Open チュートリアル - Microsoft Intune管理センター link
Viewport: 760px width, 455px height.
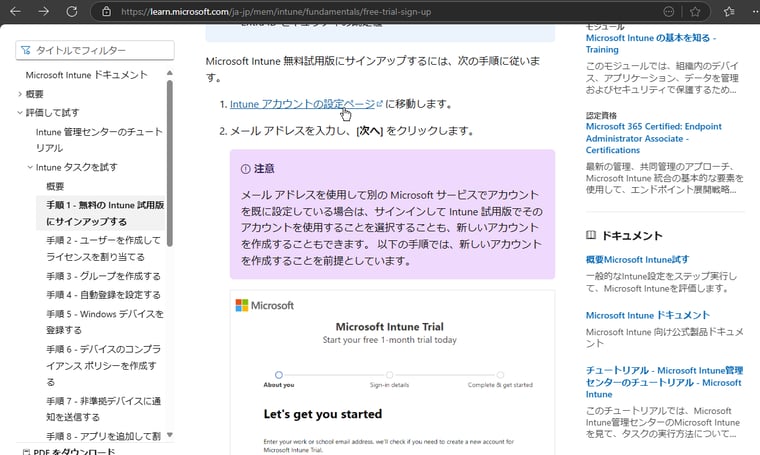(664, 382)
